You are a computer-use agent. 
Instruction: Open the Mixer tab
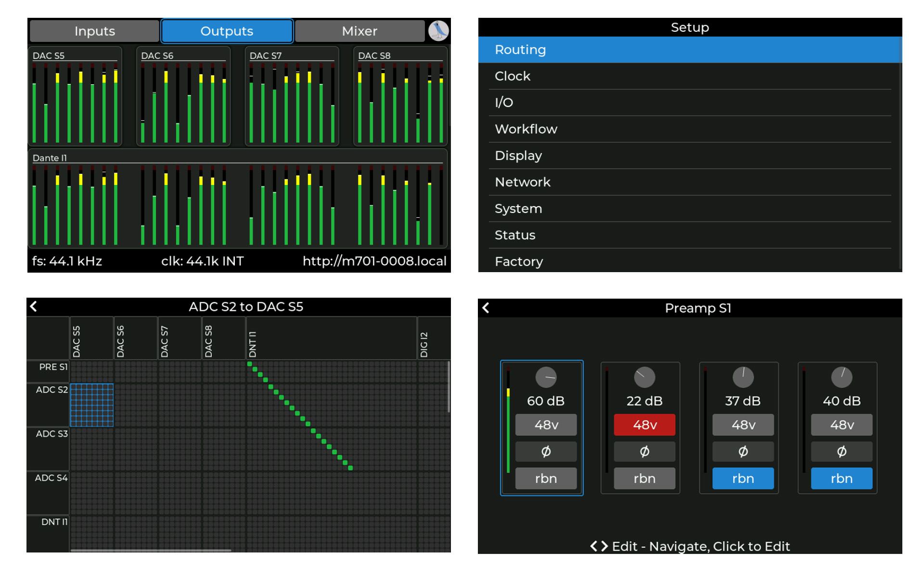[x=359, y=31]
